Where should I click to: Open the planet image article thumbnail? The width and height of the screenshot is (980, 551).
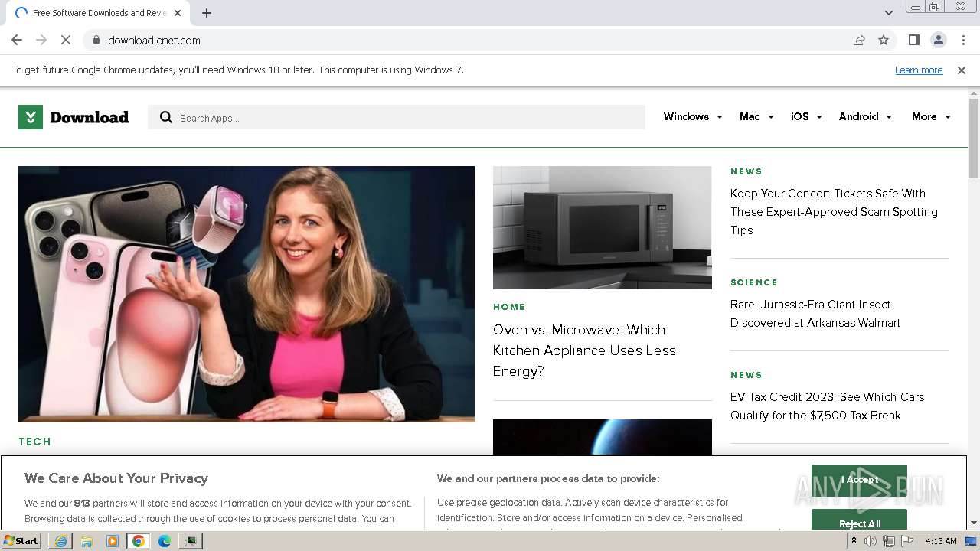tap(603, 437)
